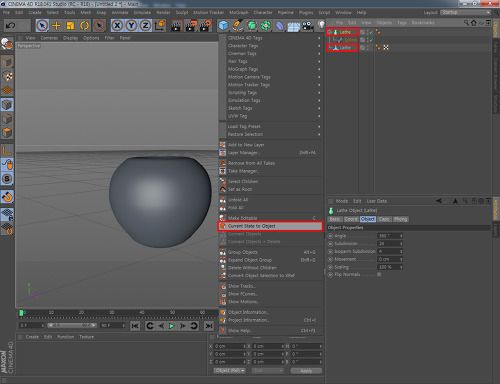
Task: Click Render to Picture Viewer icon
Action: pos(191,25)
